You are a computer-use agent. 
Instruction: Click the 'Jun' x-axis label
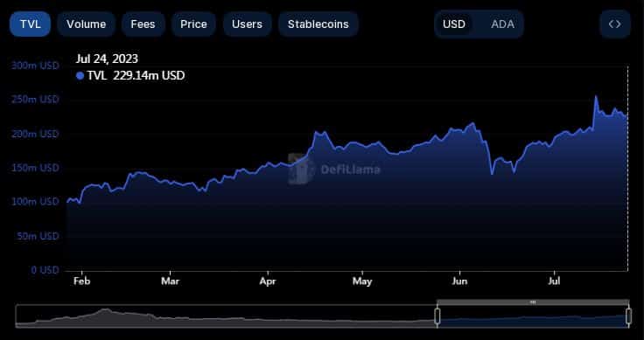tap(459, 281)
